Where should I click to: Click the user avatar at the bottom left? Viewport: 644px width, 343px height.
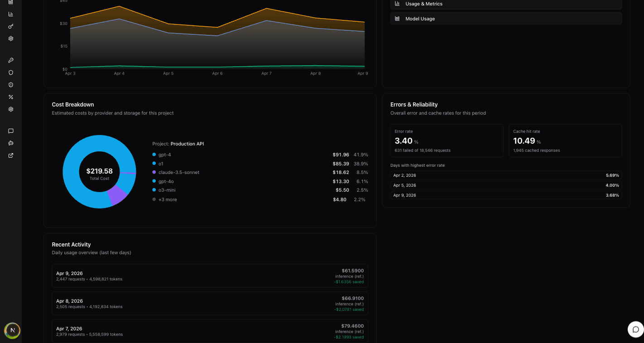tap(12, 330)
